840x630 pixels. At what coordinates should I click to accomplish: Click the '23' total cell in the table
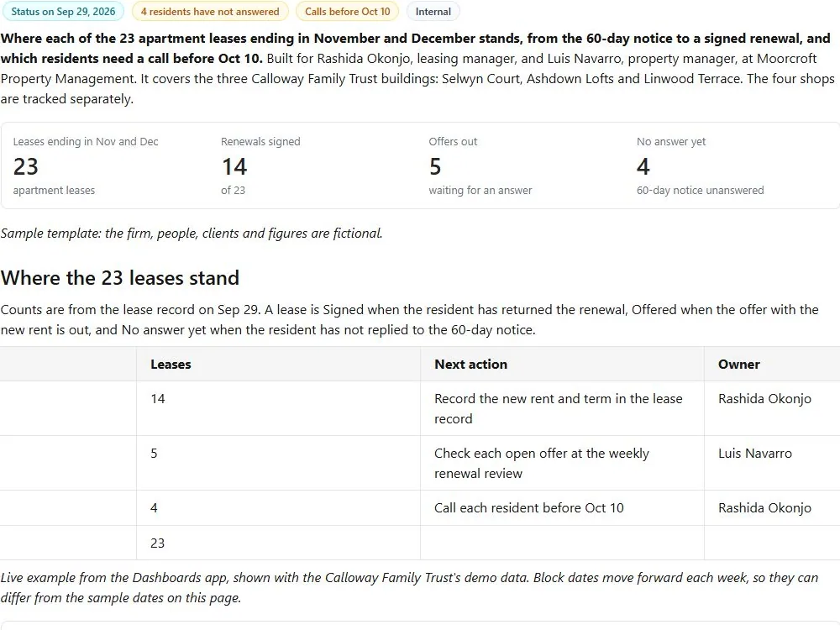coord(278,543)
